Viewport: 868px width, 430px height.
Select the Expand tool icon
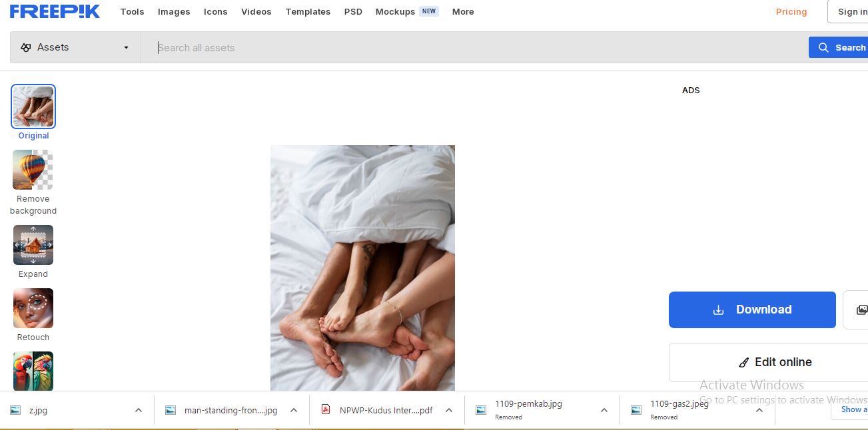[x=33, y=245]
